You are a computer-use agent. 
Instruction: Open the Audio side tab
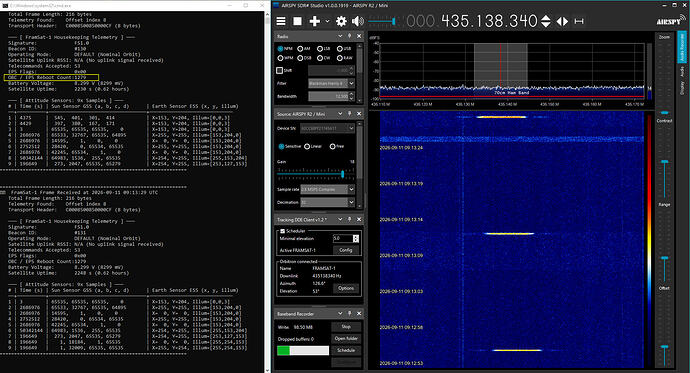[x=682, y=71]
